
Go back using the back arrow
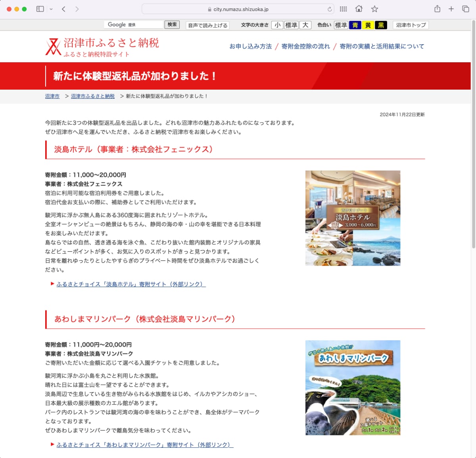pyautogui.click(x=63, y=8)
